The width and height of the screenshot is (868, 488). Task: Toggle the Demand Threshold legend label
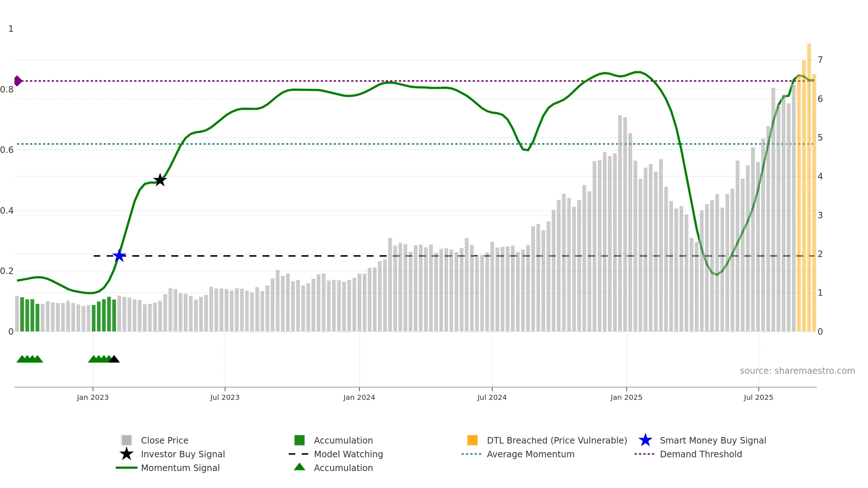click(x=701, y=454)
